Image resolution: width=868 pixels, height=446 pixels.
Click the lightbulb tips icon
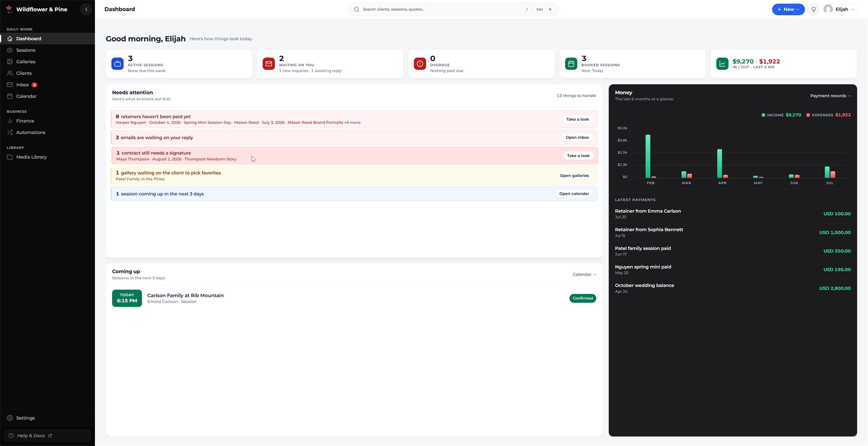pos(814,9)
